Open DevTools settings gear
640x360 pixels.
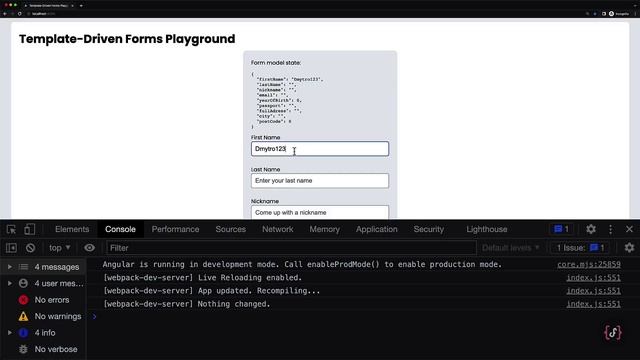(591, 229)
